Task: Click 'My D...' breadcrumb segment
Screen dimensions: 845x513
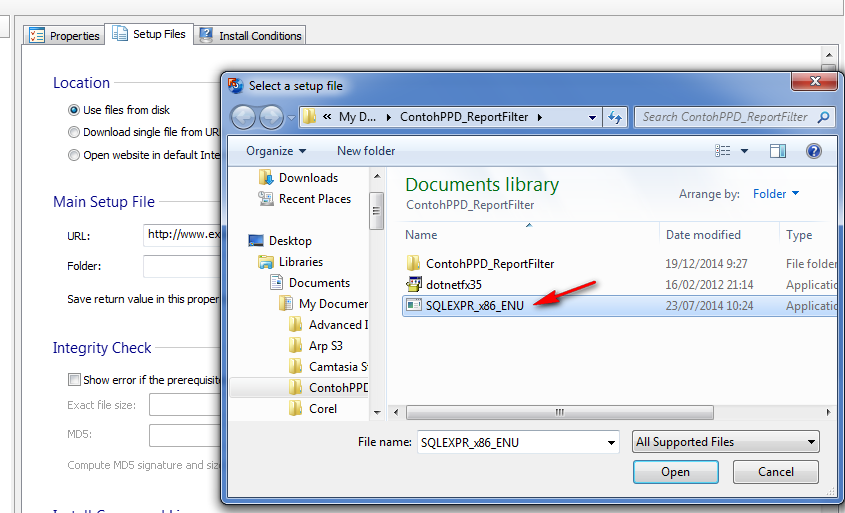Action: (x=357, y=117)
